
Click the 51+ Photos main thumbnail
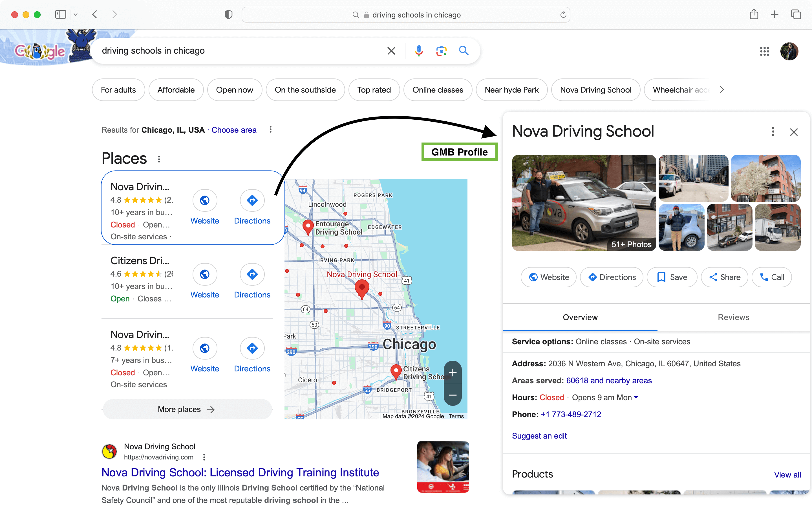[584, 203]
